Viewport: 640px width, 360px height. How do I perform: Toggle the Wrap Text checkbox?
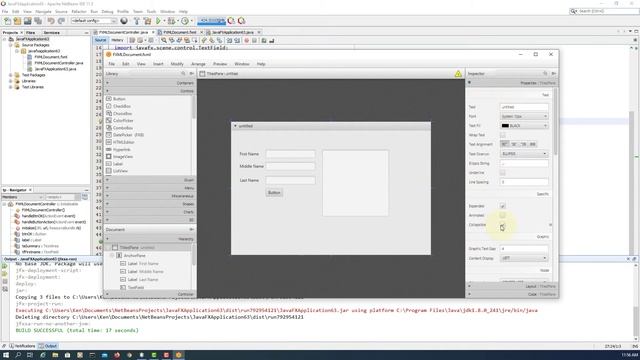pos(502,135)
